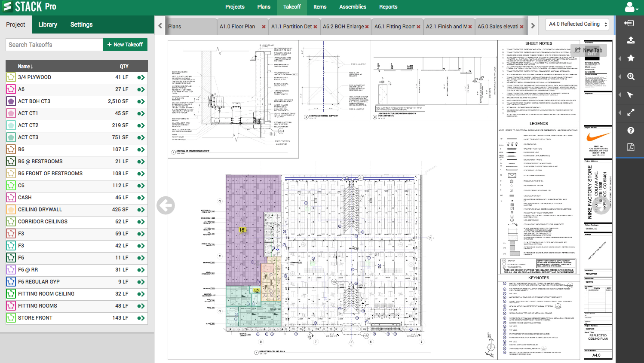This screenshot has width=644, height=363.
Task: Click the large back arrow on the plan
Action: click(166, 205)
